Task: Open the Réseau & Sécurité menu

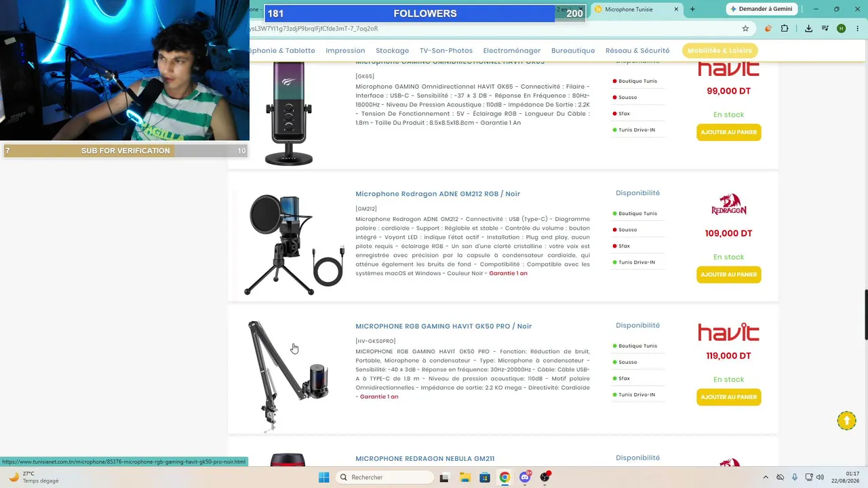Action: coord(637,51)
